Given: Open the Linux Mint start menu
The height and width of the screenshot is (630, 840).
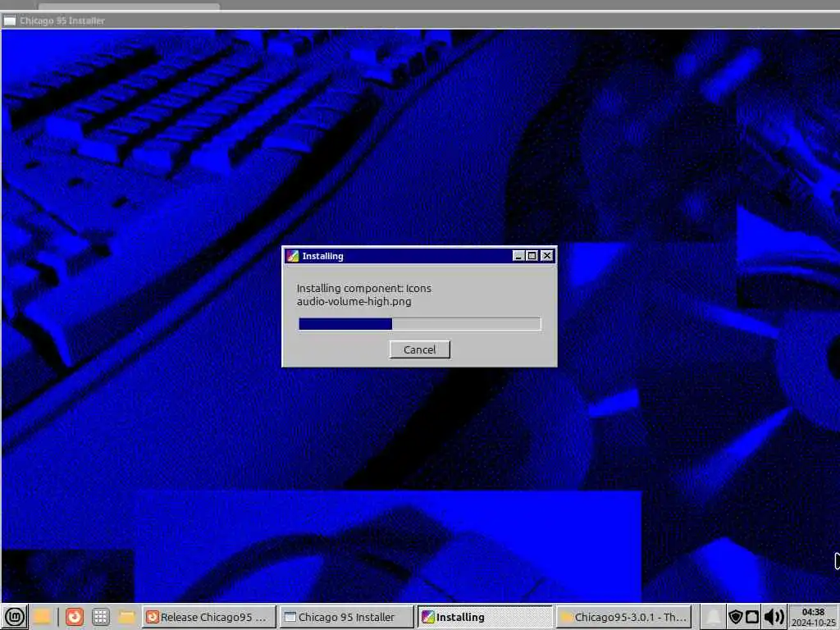Looking at the screenshot, I should pyautogui.click(x=15, y=617).
